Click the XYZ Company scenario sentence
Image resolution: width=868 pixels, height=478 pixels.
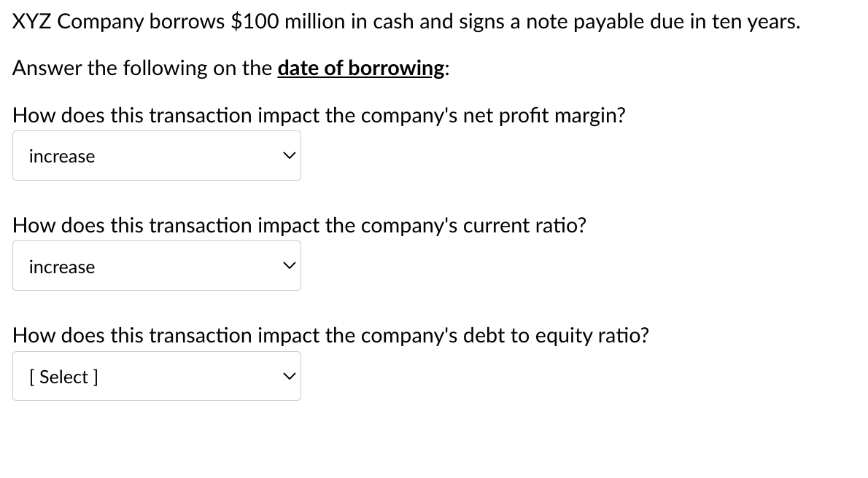406,21
